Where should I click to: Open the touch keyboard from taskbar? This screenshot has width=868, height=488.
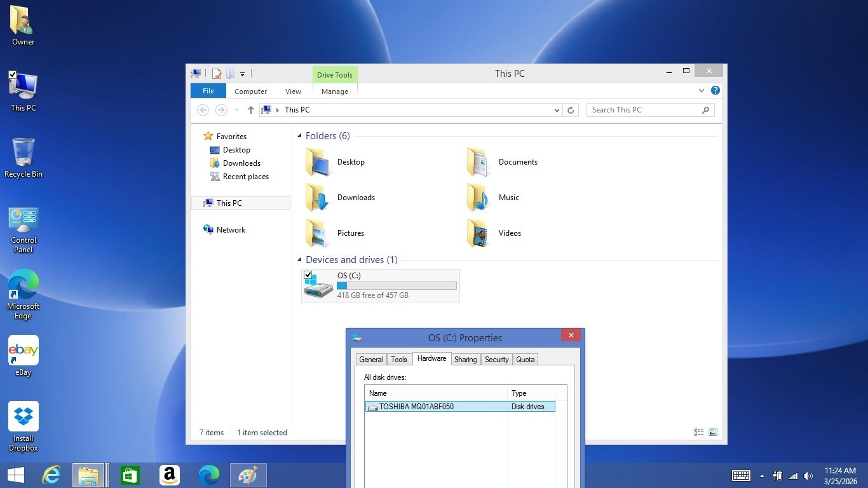pos(741,475)
